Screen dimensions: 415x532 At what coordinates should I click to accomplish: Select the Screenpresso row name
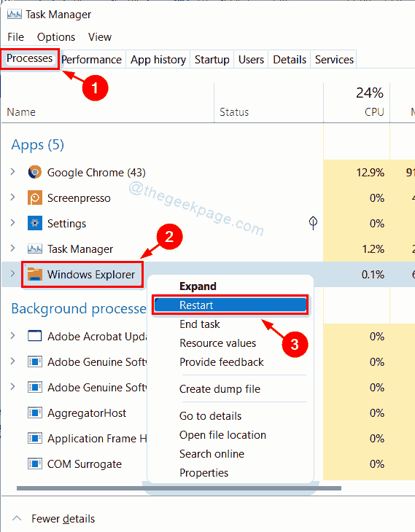click(x=79, y=197)
